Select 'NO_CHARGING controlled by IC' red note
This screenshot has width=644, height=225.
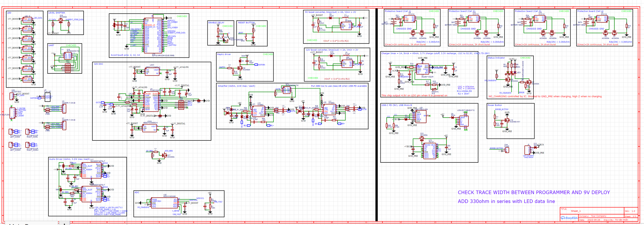[x=545, y=97]
